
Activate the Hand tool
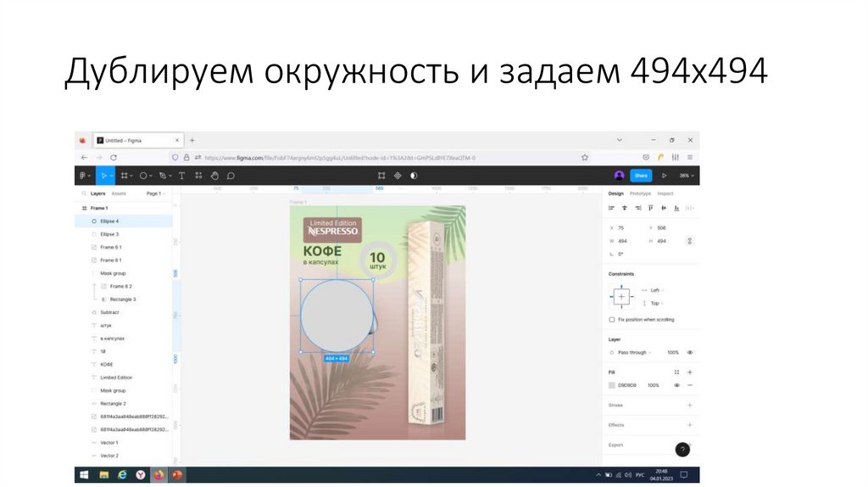pos(214,176)
